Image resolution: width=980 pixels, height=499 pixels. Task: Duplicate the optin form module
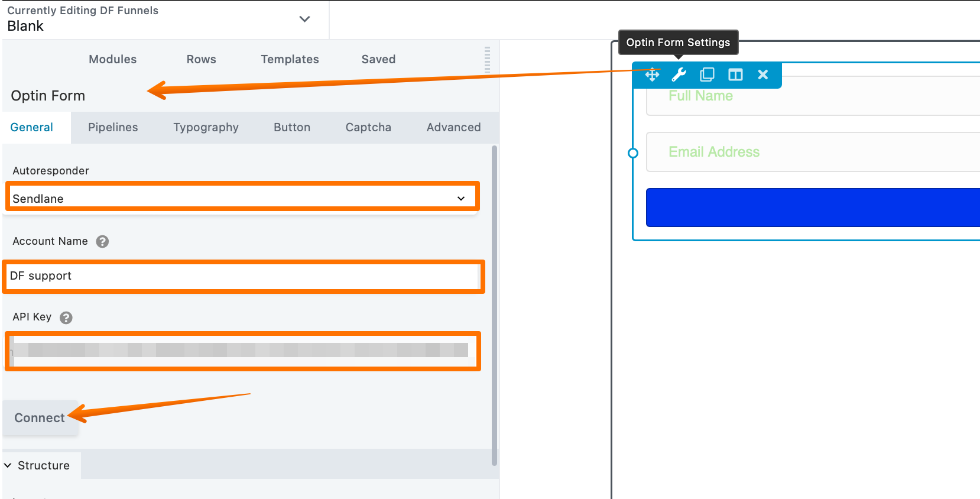point(707,74)
